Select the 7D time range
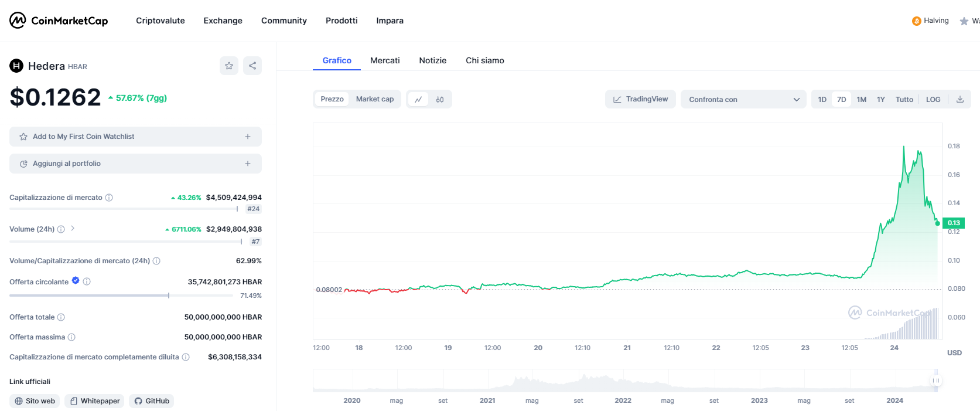The image size is (980, 411). click(x=842, y=99)
